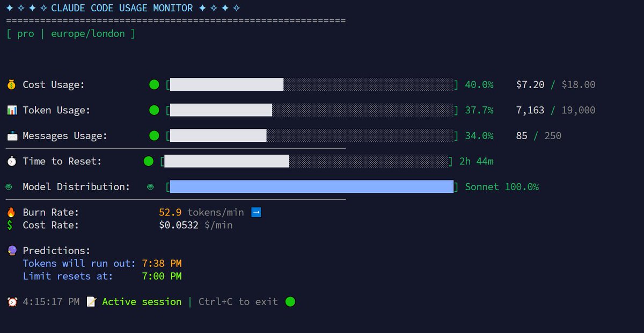644x333 pixels.
Task: Click the green status dot on Token Usage row
Action: pos(154,110)
